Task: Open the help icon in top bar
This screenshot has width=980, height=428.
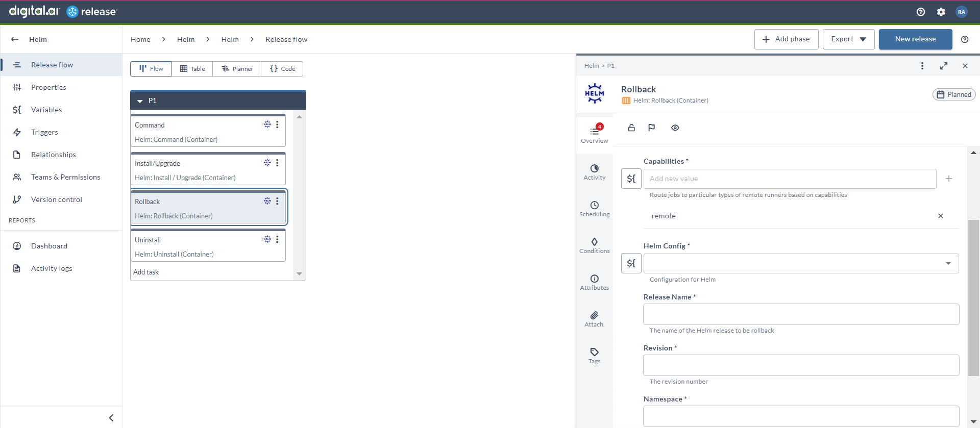Action: (x=921, y=12)
